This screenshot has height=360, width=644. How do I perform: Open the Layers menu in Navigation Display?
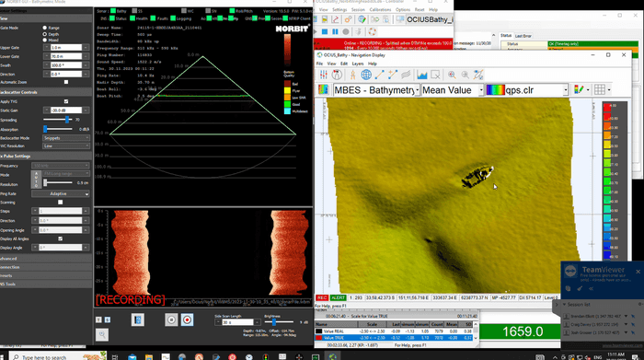coord(358,64)
